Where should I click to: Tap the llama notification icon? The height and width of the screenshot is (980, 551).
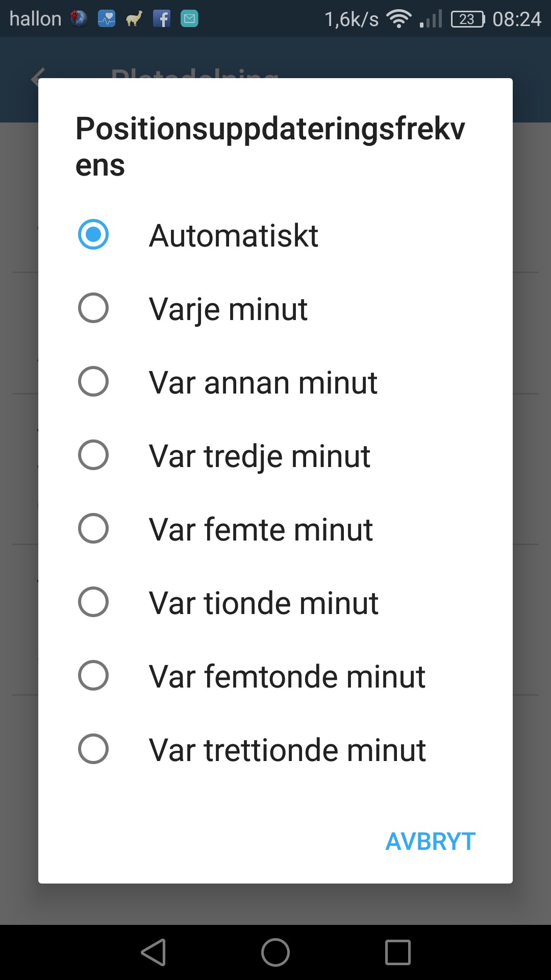coord(134,19)
